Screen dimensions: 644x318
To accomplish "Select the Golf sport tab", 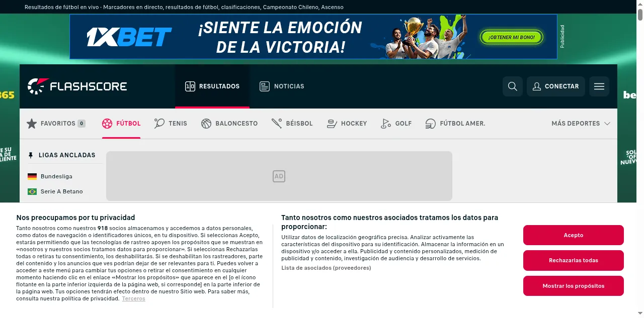I will (x=396, y=124).
